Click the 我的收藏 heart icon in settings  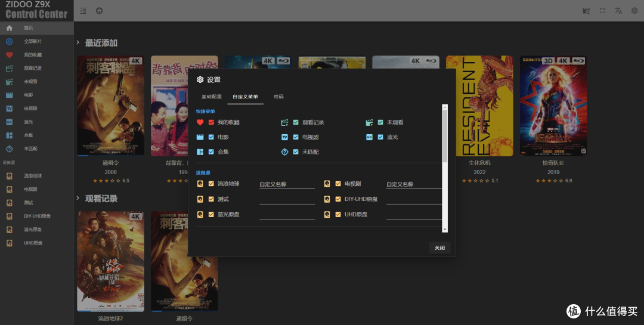coord(200,122)
